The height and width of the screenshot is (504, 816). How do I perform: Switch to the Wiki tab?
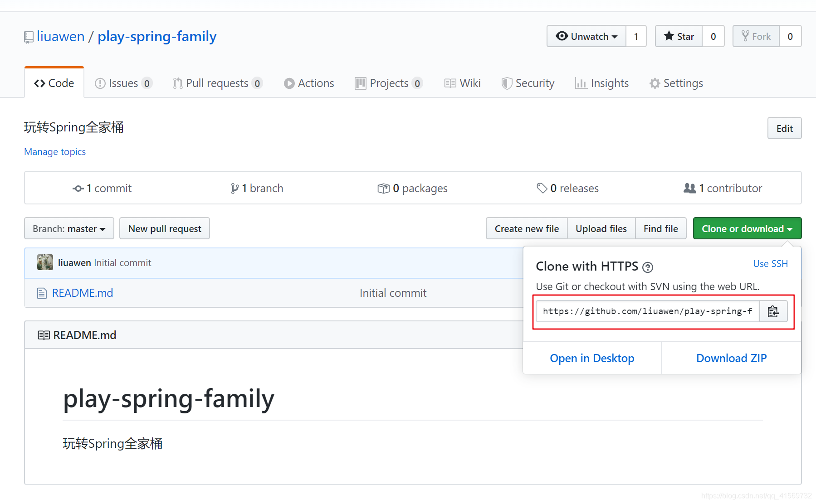pyautogui.click(x=463, y=83)
